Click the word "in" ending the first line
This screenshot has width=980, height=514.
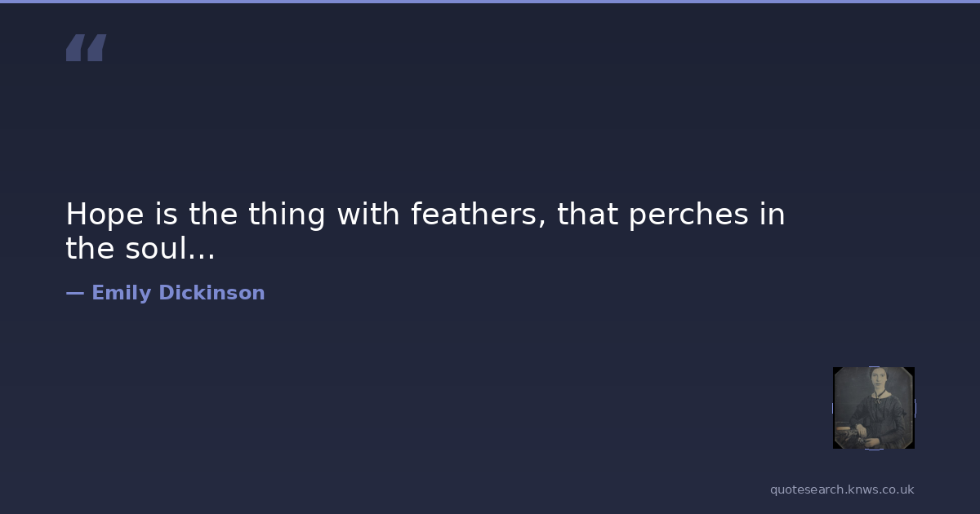(773, 215)
